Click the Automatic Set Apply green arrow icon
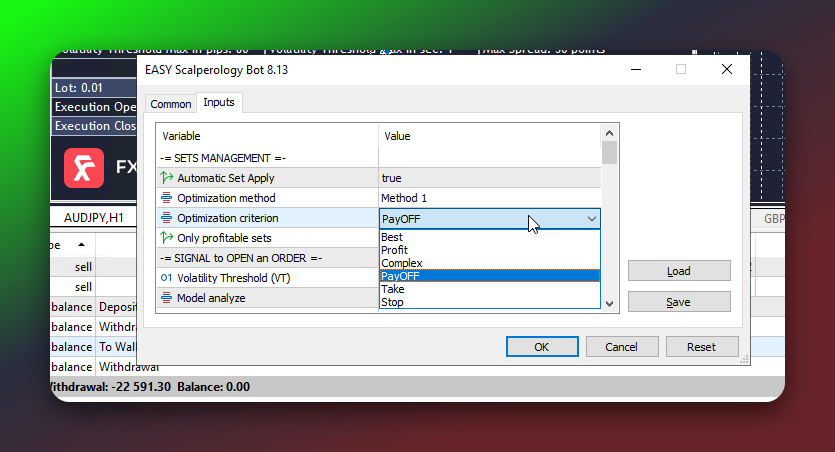This screenshot has height=452, width=835. (167, 178)
